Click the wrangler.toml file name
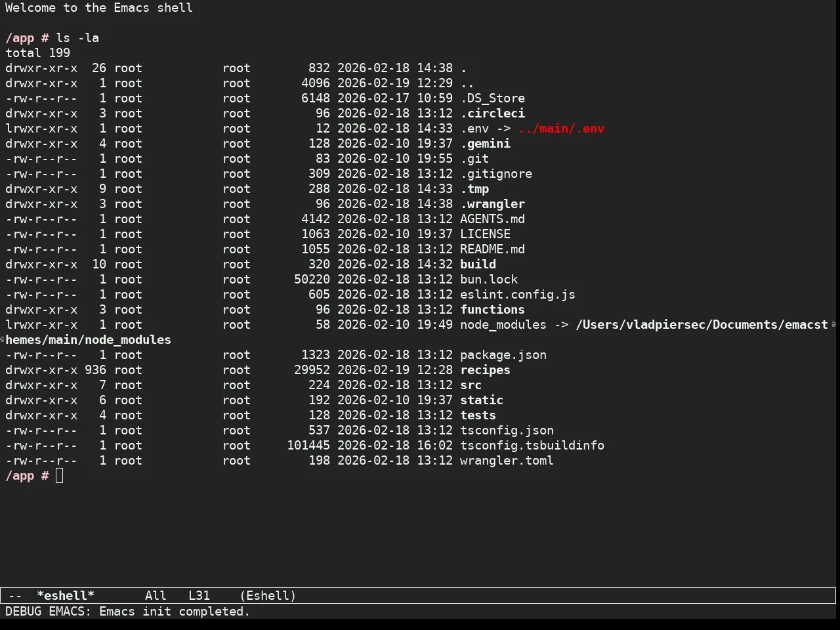 pyautogui.click(x=507, y=461)
